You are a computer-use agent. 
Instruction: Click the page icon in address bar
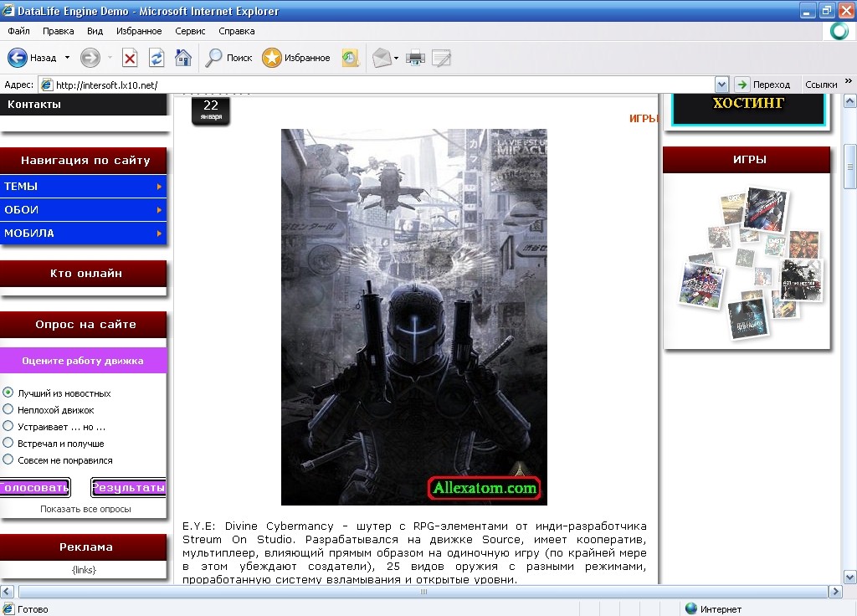pos(47,85)
